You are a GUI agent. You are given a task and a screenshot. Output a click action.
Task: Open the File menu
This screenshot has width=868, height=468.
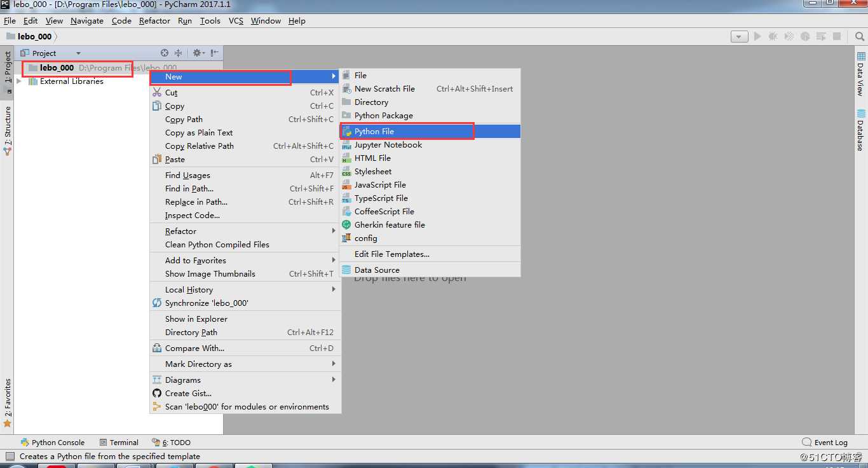coord(10,20)
